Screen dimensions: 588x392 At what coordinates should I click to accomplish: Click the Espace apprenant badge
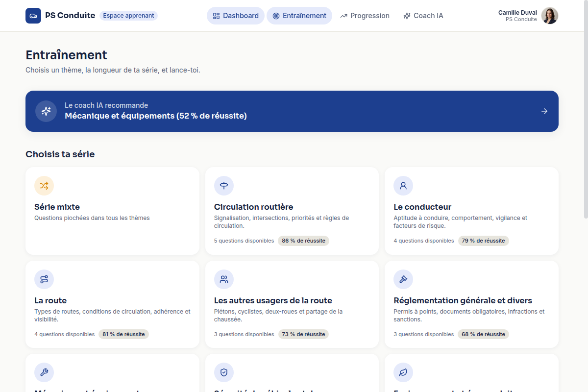point(128,16)
